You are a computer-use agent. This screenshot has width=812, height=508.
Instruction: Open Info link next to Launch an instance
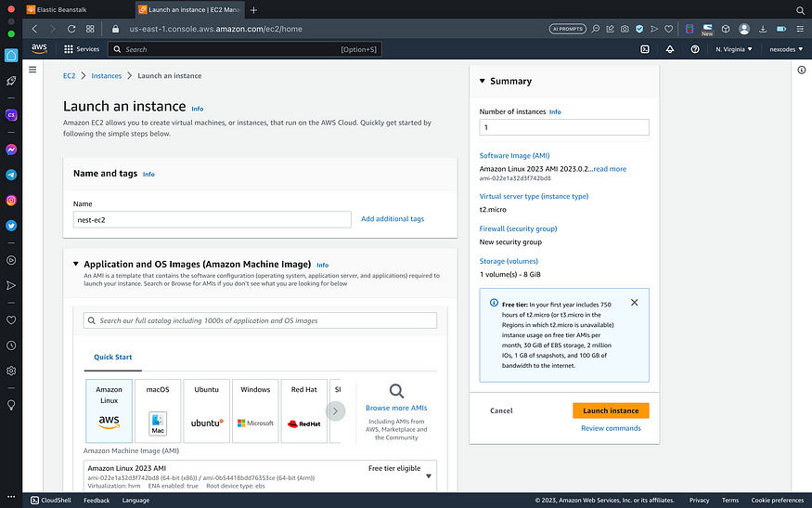tap(198, 109)
